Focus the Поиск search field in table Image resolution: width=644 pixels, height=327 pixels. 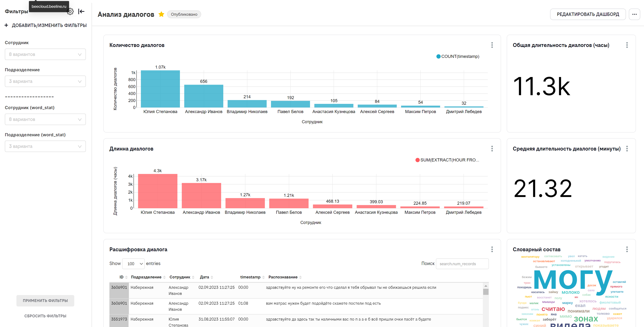coord(462,264)
